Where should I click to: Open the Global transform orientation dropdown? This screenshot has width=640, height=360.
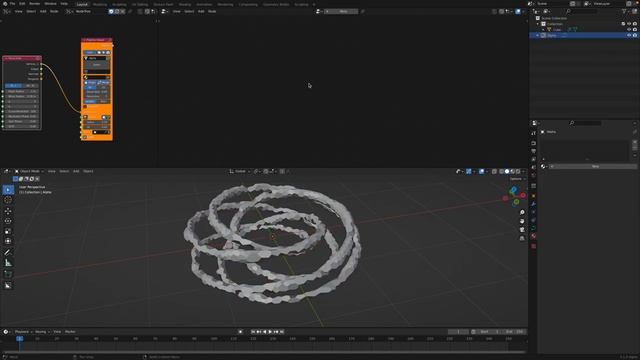(x=240, y=171)
